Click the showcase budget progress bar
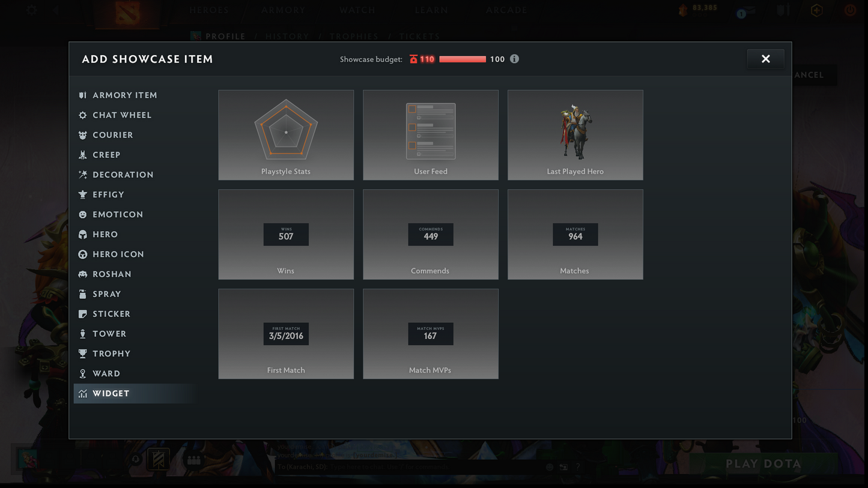The width and height of the screenshot is (868, 488). pos(463,59)
